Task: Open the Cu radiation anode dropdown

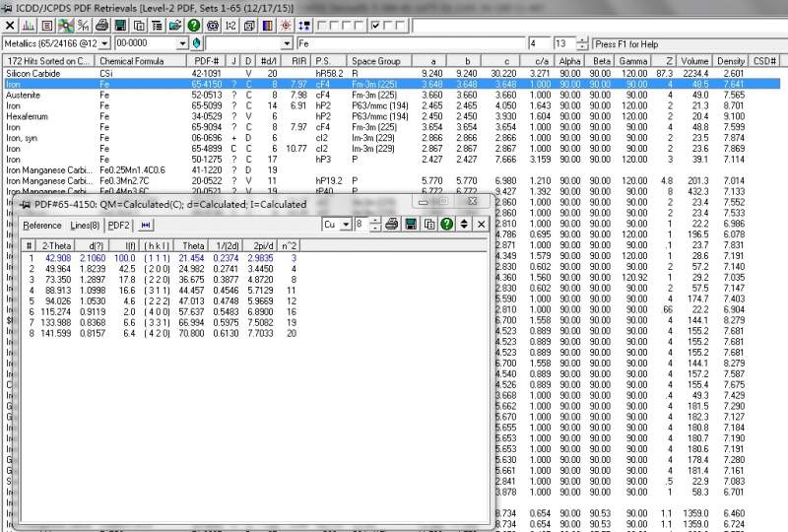Action: 346,225
